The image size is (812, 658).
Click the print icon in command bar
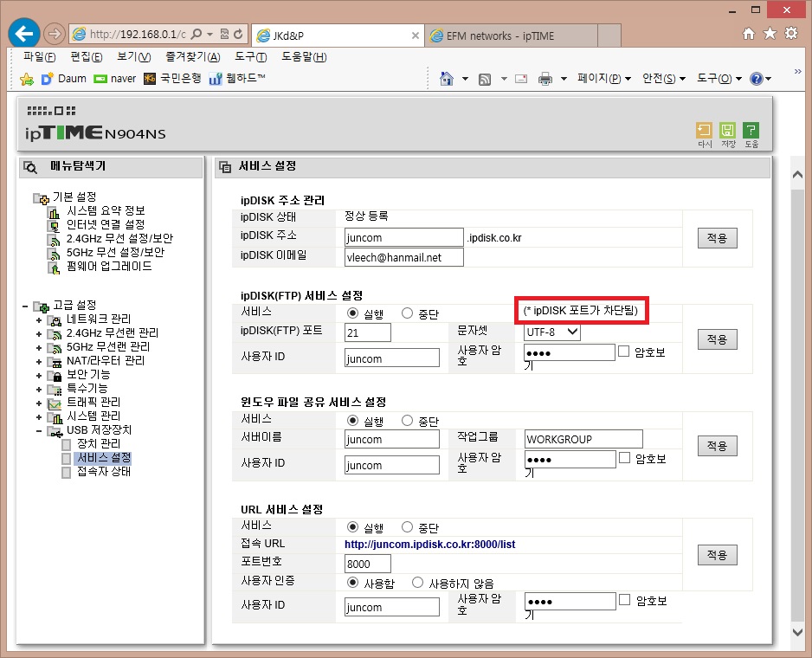coord(545,79)
